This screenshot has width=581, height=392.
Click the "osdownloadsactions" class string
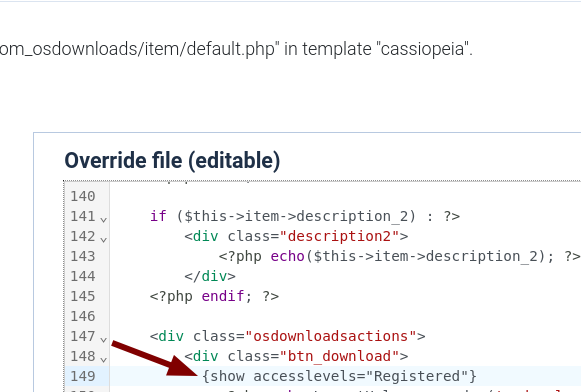331,336
